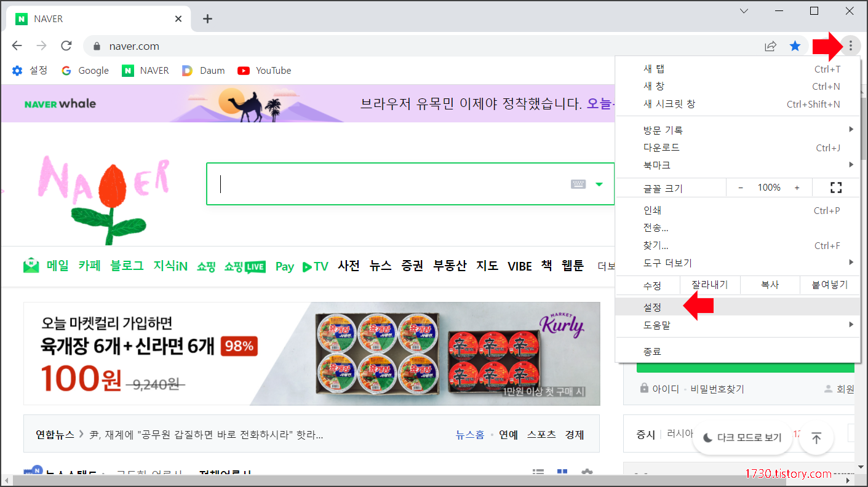Open the 웹툰 link
Image resolution: width=868 pixels, height=487 pixels.
(x=572, y=266)
